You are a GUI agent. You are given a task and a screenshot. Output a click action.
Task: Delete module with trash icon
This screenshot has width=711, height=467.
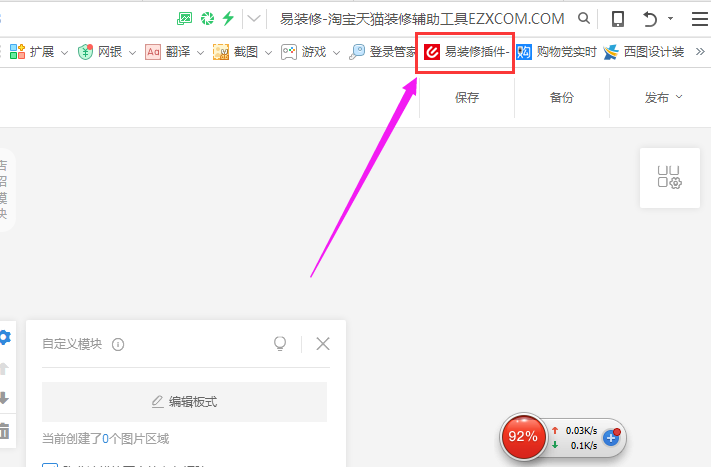coord(5,431)
